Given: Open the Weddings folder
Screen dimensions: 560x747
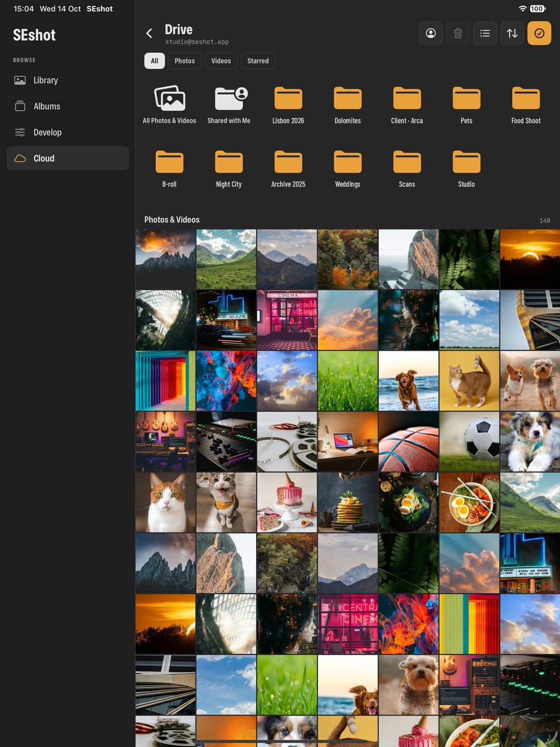Looking at the screenshot, I should (348, 168).
